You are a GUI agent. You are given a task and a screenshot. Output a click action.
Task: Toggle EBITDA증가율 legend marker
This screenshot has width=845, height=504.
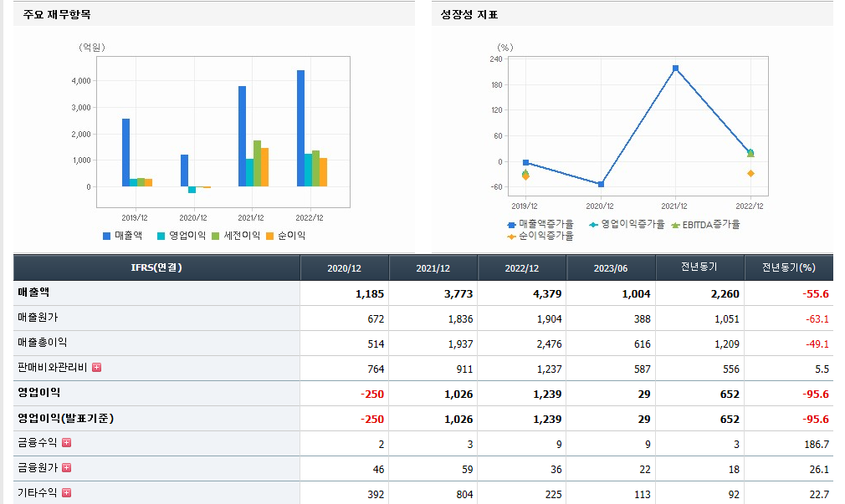coord(675,225)
